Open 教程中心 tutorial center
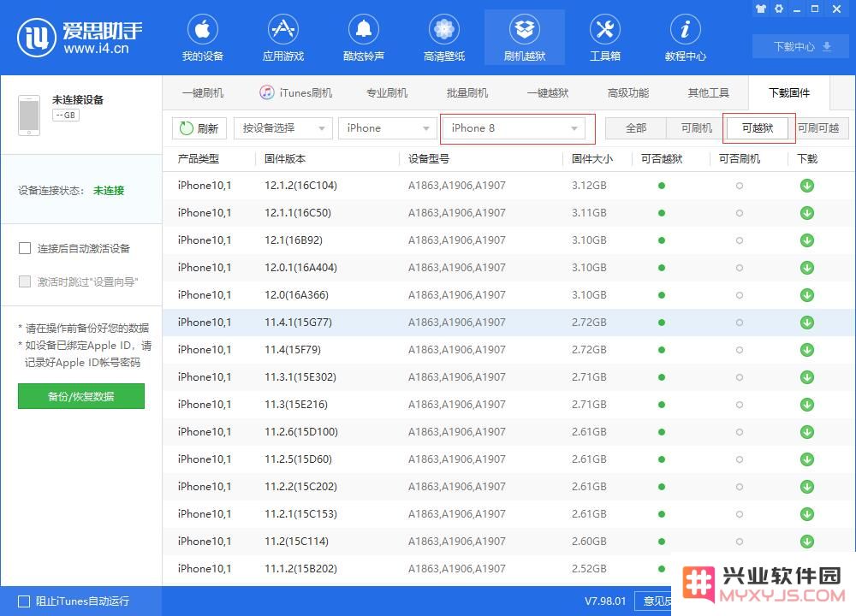856x616 pixels. tap(685, 38)
